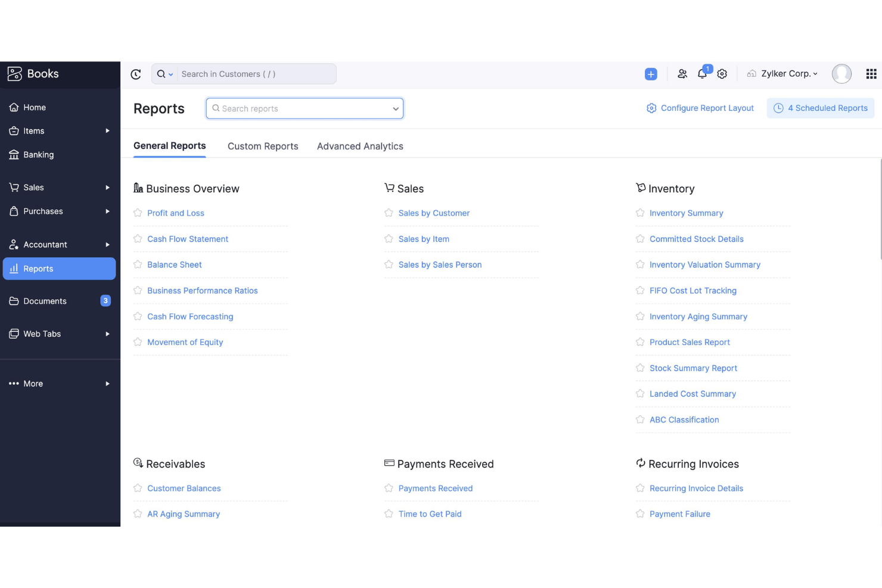This screenshot has width=882, height=588.
Task: Open the Zylker Corp. organization dropdown
Action: tap(782, 74)
